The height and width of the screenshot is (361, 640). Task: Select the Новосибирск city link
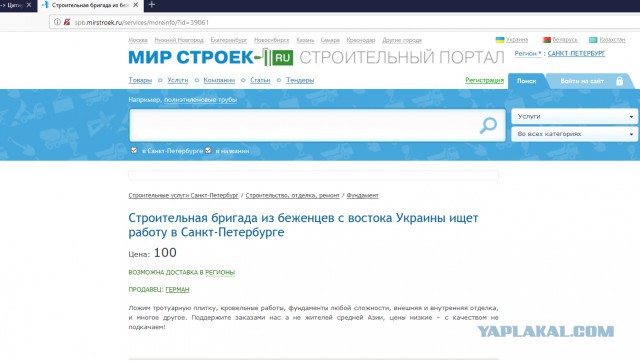271,40
